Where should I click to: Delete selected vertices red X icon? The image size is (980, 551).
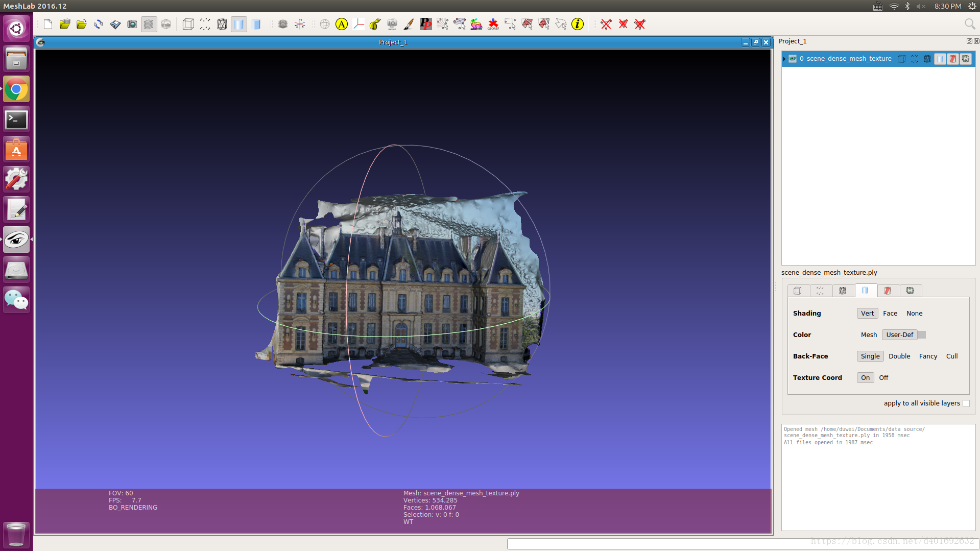[606, 24]
